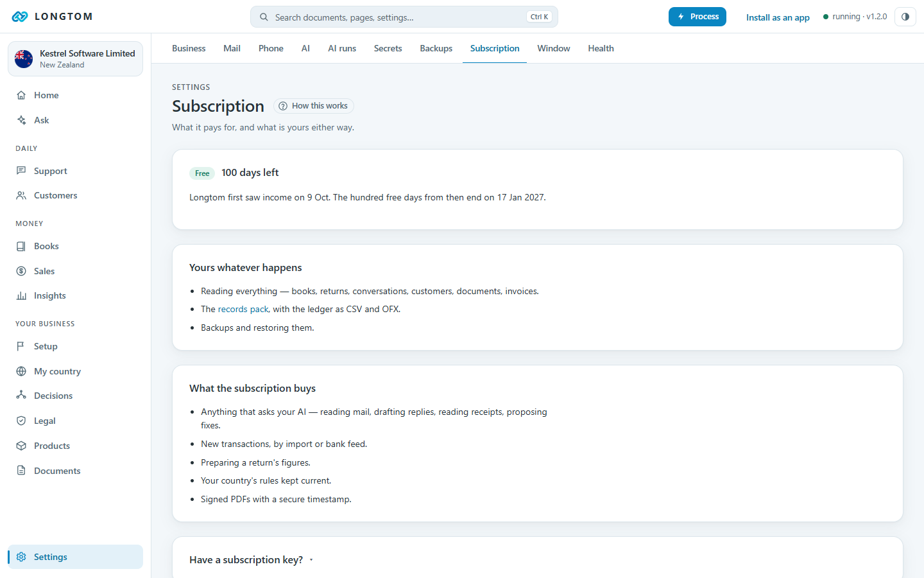This screenshot has height=578, width=924.
Task: Click the Free plan badge
Action: [202, 173]
